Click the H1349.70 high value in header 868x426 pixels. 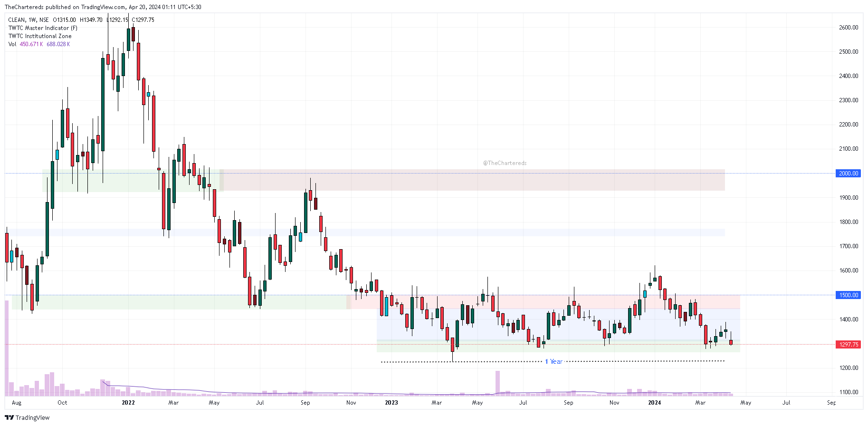(x=91, y=20)
